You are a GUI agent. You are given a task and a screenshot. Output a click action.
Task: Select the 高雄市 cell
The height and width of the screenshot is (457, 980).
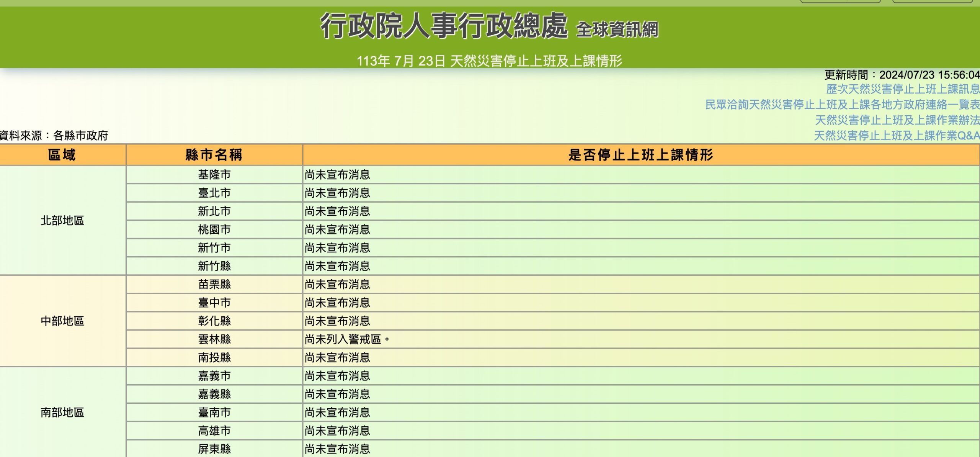coord(214,431)
